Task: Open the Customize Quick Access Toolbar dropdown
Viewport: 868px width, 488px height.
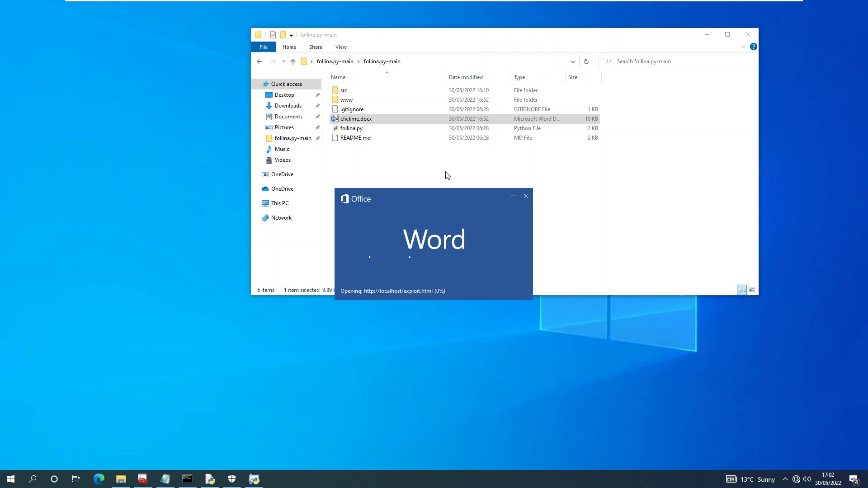Action: coord(292,35)
